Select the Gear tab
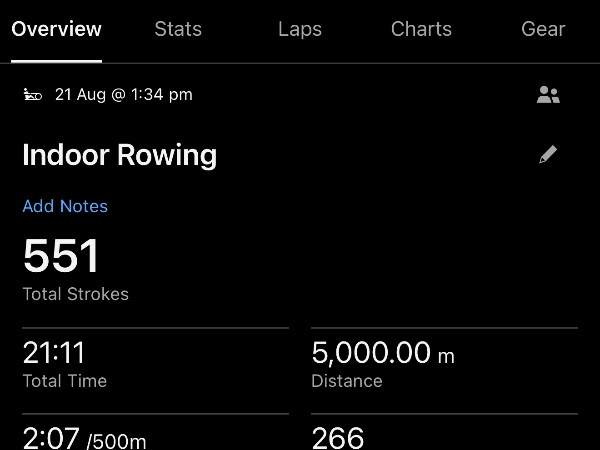Viewport: 600px width, 450px height. click(543, 29)
